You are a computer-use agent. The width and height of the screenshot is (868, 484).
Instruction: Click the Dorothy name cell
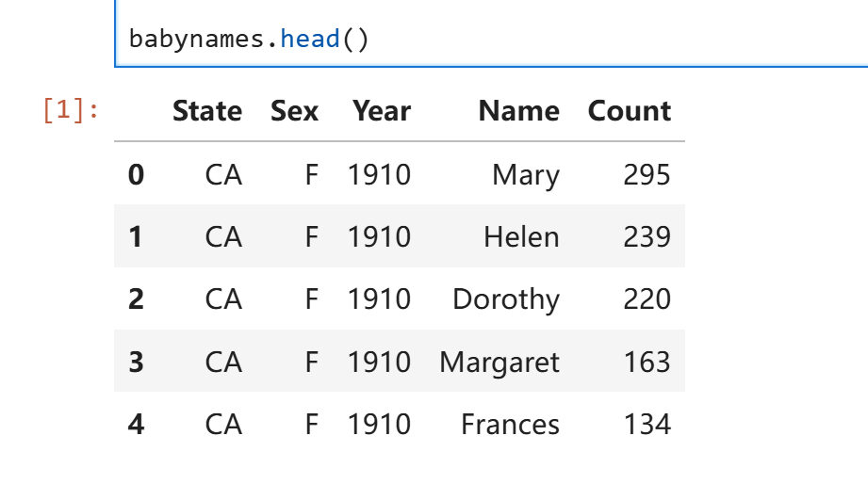506,299
